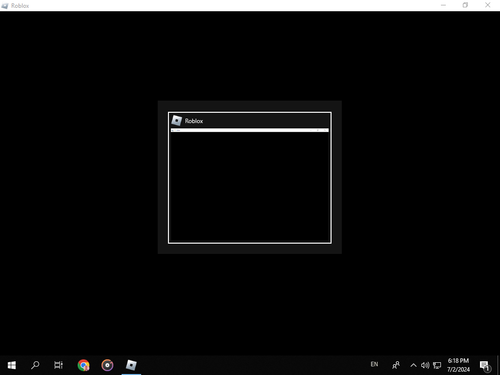Open the volume speaker control
The height and width of the screenshot is (375, 500).
click(x=425, y=365)
